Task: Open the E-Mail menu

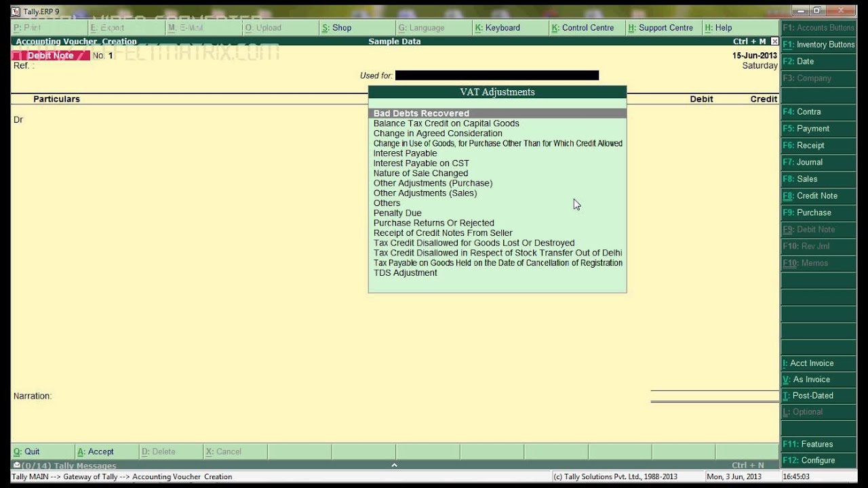Action: tap(203, 28)
